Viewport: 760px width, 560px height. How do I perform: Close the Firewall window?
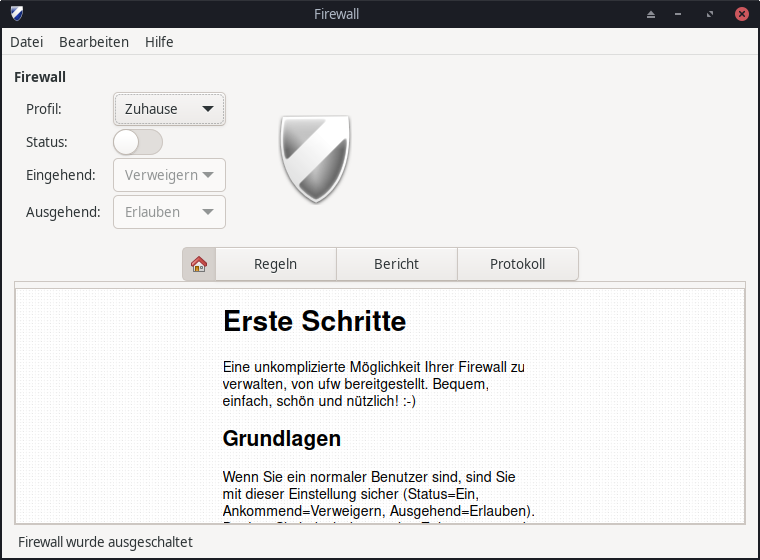coord(741,14)
